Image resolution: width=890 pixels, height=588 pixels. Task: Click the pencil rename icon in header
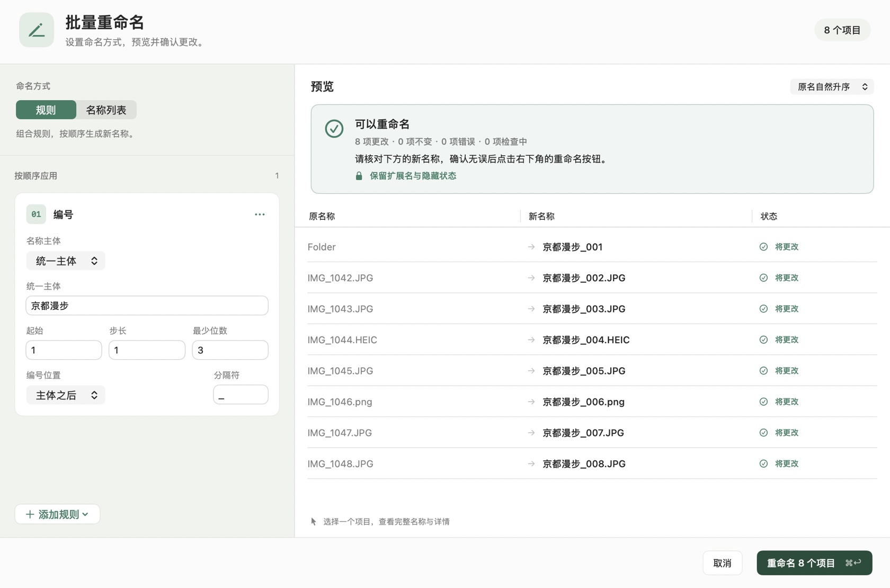37,30
